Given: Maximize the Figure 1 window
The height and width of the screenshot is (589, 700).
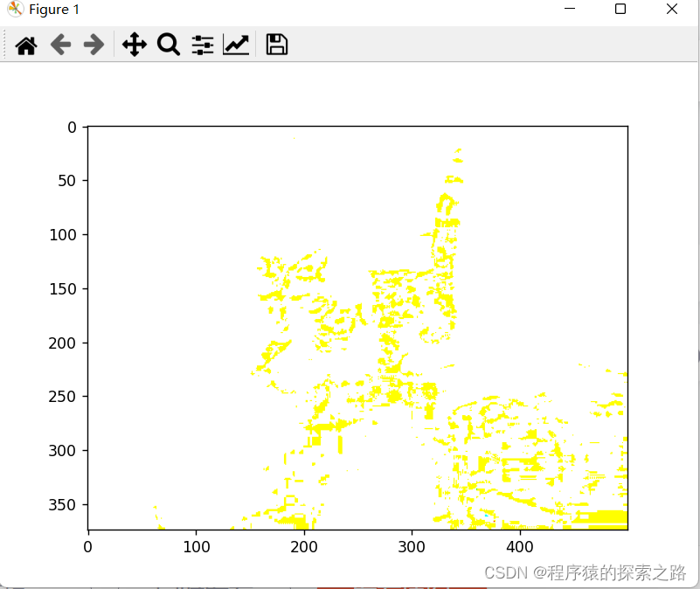Looking at the screenshot, I should point(620,10).
